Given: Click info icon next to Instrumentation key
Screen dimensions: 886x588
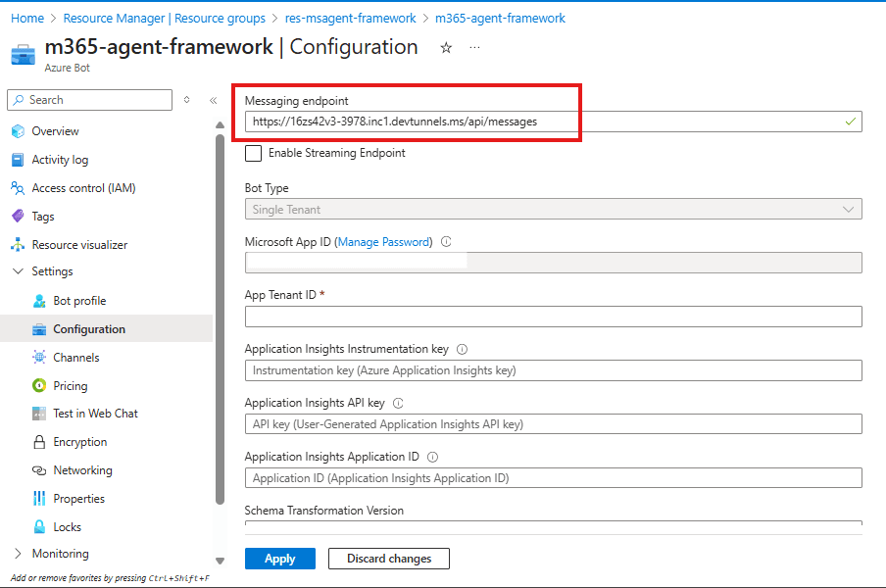Looking at the screenshot, I should click(x=463, y=349).
